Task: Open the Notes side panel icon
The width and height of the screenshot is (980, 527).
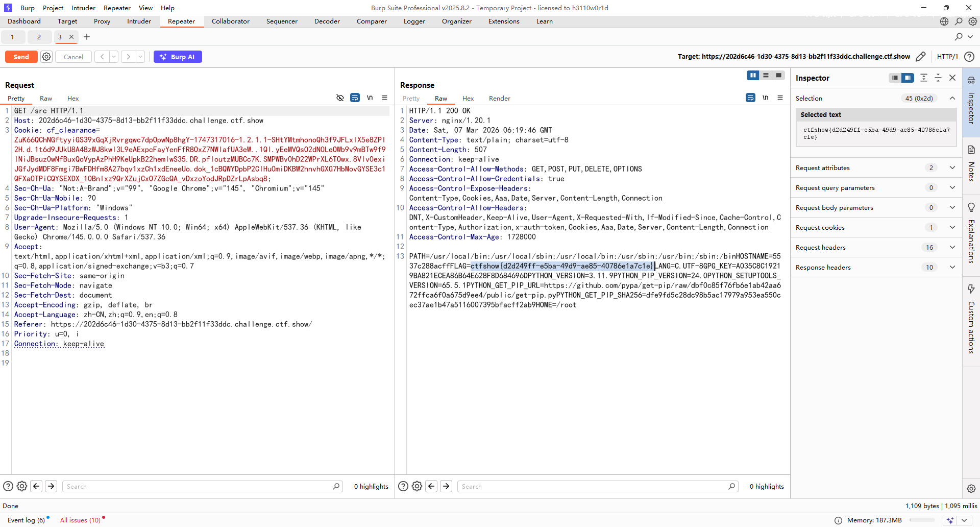Action: tap(971, 150)
